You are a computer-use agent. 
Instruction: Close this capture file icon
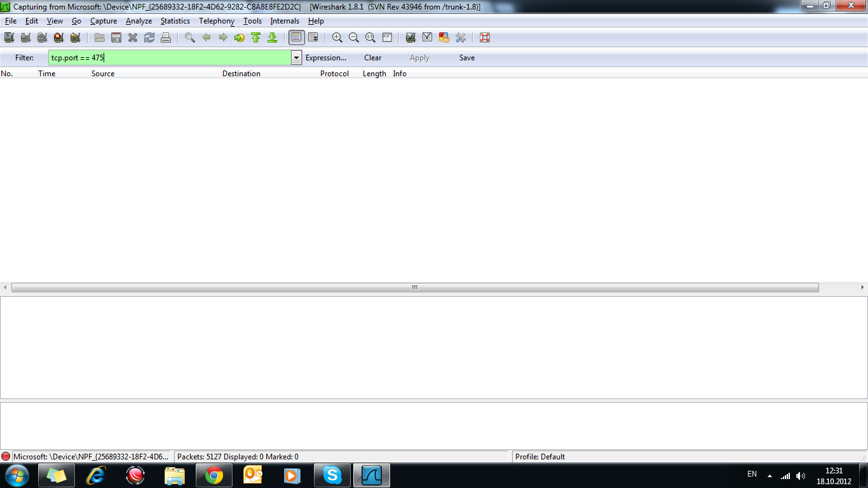click(x=133, y=37)
